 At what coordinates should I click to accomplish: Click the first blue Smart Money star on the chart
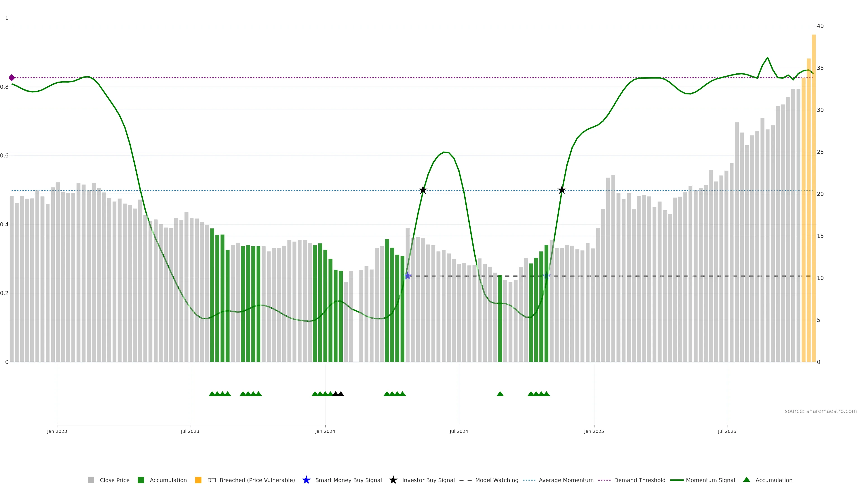407,276
